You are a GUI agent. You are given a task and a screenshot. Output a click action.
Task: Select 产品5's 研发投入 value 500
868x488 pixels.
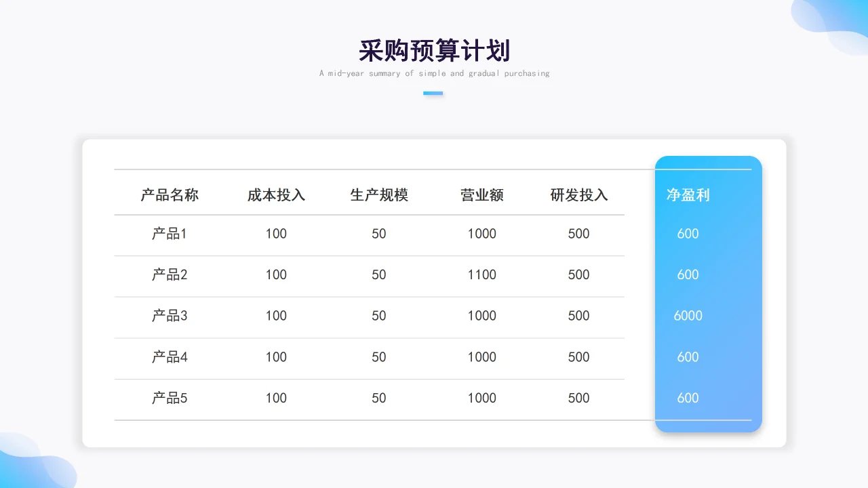pyautogui.click(x=579, y=398)
